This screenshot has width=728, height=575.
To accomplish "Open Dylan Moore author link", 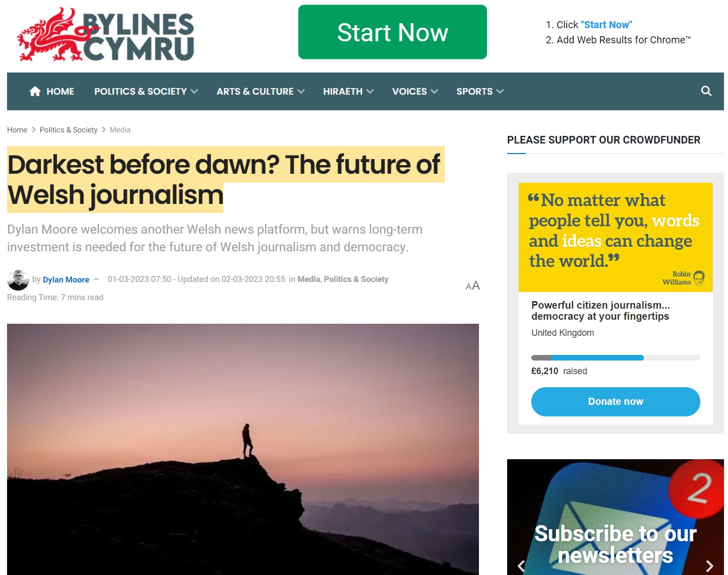I will pos(66,279).
